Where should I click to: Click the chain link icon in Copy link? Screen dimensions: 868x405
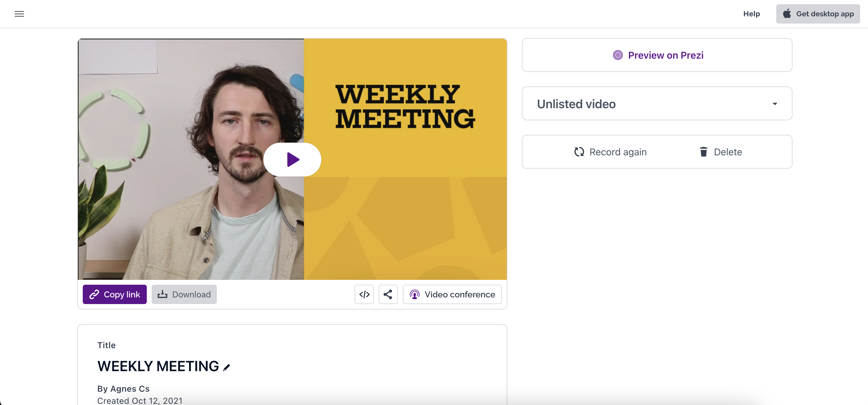pos(94,294)
